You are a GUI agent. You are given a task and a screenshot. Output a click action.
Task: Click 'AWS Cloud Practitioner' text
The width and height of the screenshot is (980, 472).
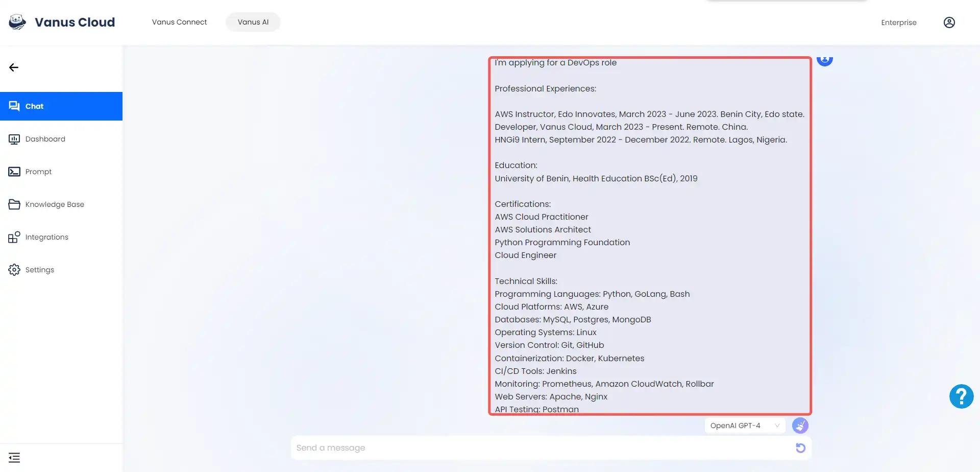point(541,217)
